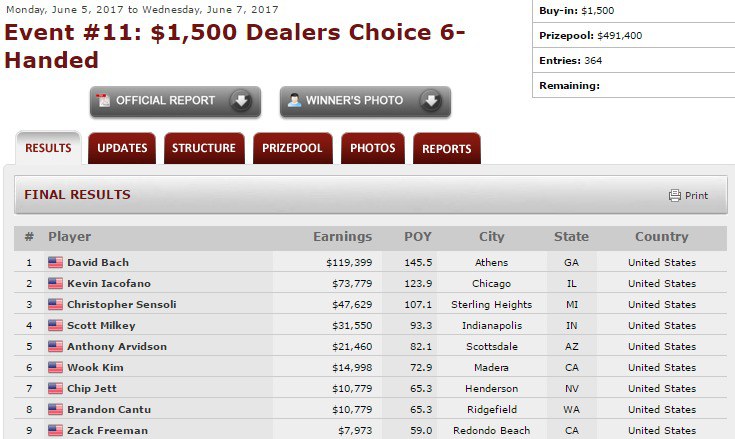The height and width of the screenshot is (439, 735).
Task: Open the Reports tab
Action: (x=446, y=149)
